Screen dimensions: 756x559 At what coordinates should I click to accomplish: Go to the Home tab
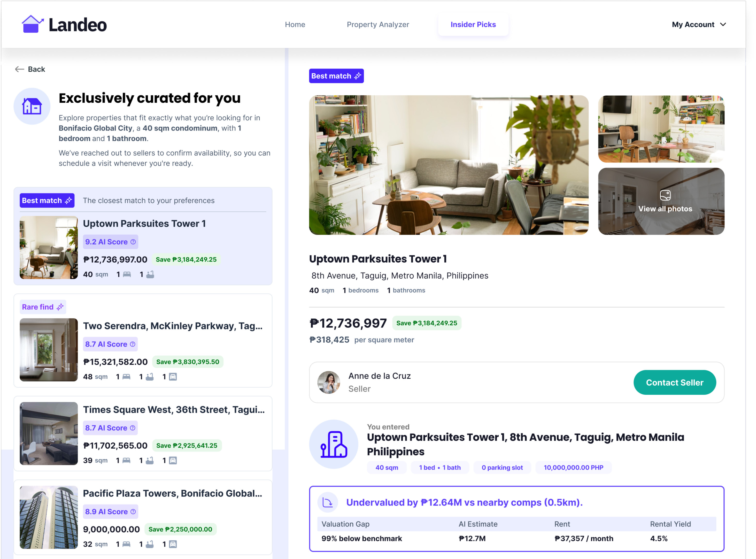295,25
